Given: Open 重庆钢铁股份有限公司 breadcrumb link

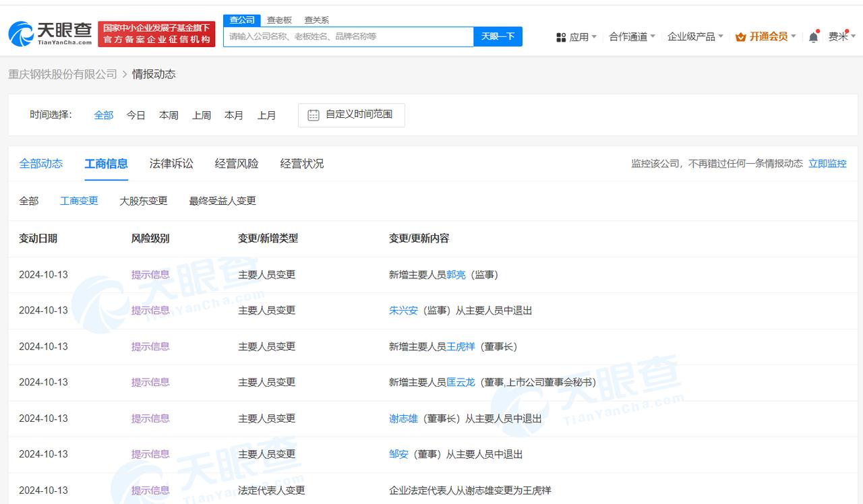Looking at the screenshot, I should [x=63, y=74].
